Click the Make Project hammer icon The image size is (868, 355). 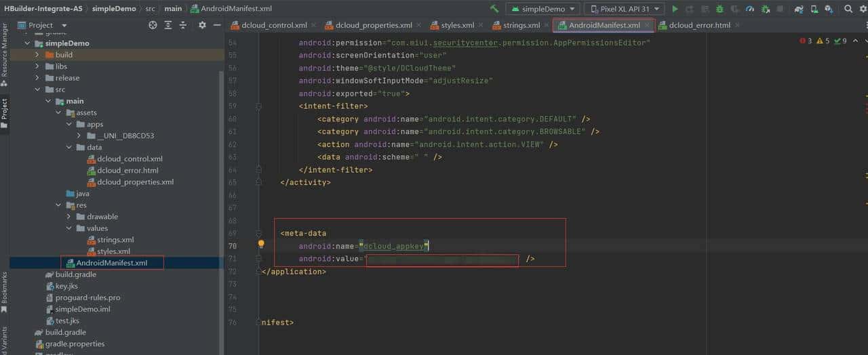pos(494,9)
